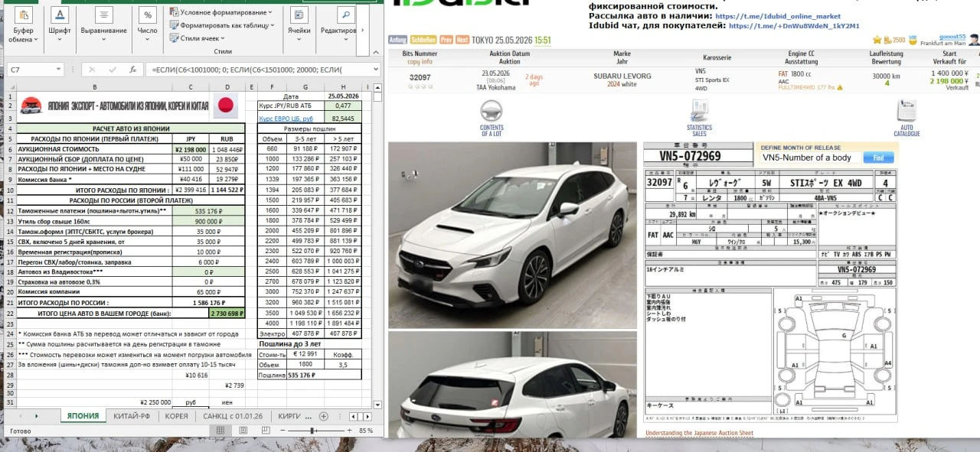Confirm formula entry with checkmark icon
The image size is (980, 452).
[112, 70]
